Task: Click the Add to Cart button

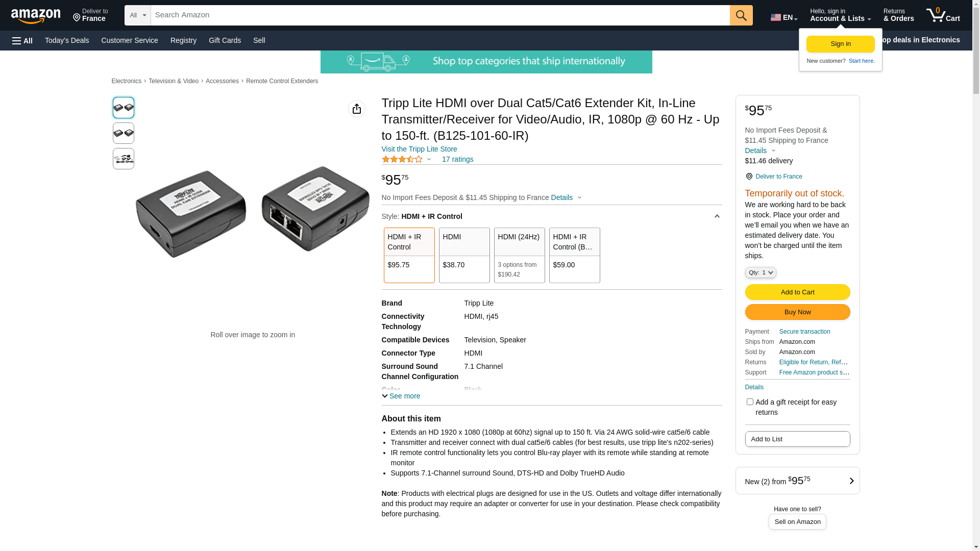Action: pos(797,292)
